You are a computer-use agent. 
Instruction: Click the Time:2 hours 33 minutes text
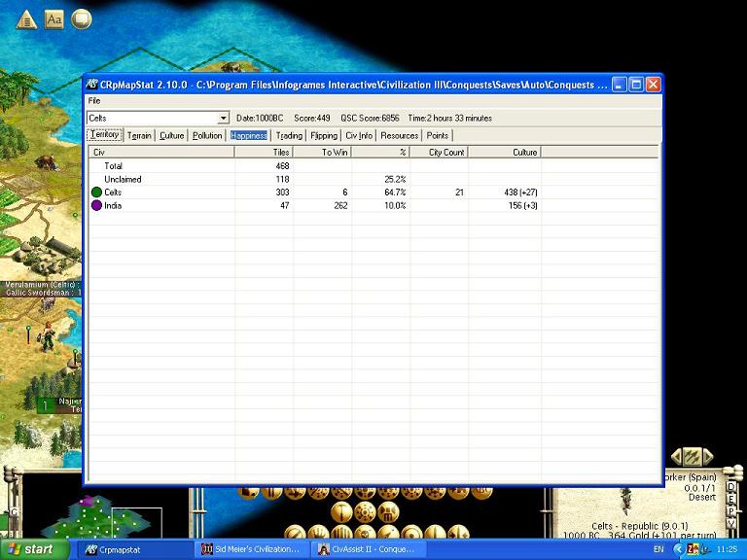tap(450, 118)
